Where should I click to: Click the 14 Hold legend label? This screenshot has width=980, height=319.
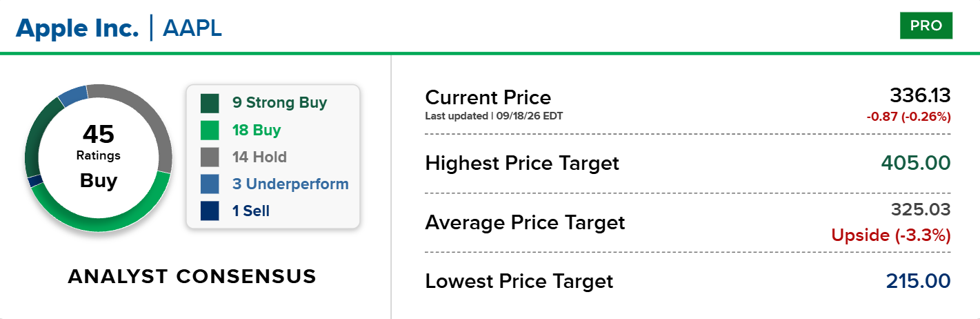259,157
